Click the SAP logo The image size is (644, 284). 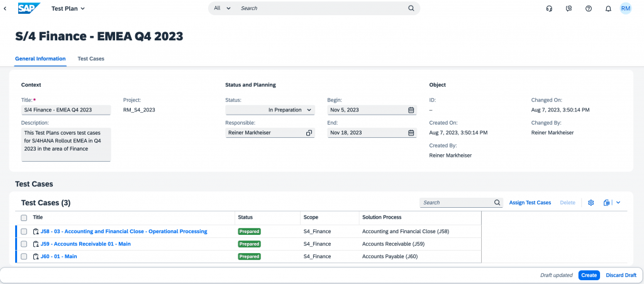pyautogui.click(x=29, y=8)
